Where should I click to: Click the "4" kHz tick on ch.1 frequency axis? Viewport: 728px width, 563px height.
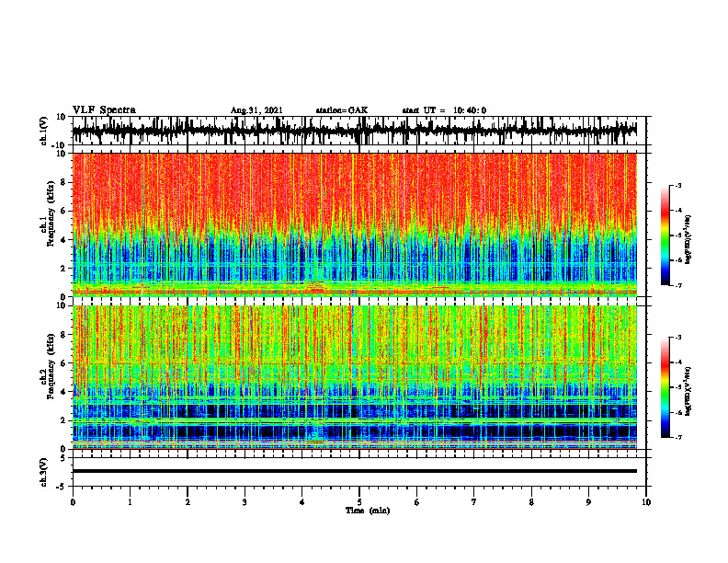(63, 240)
